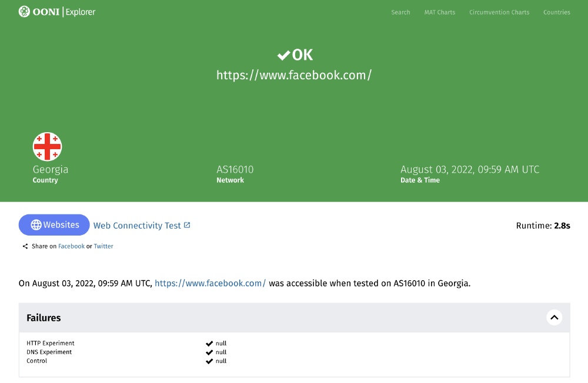This screenshot has height=383, width=588.
Task: Click the Websites button
Action: (x=54, y=224)
